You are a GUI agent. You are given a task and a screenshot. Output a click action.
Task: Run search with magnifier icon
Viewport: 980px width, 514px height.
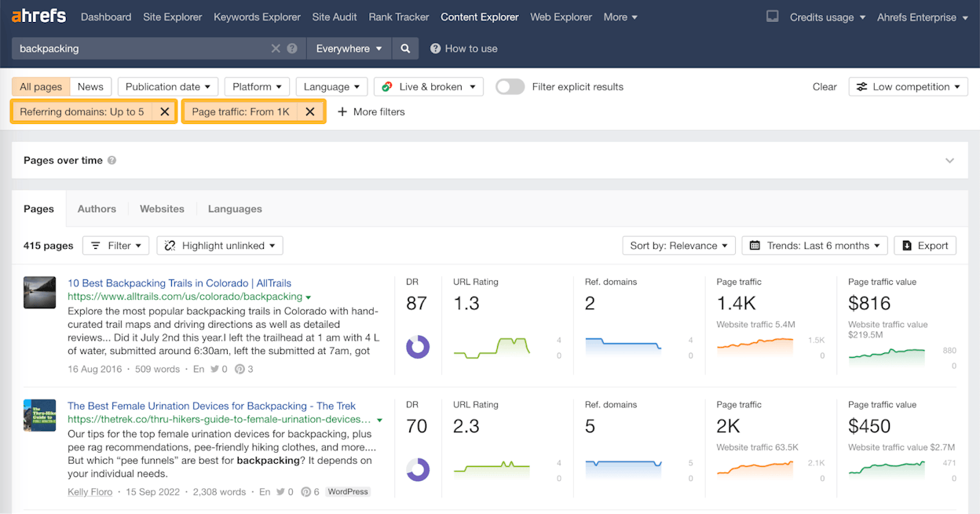[x=405, y=49]
